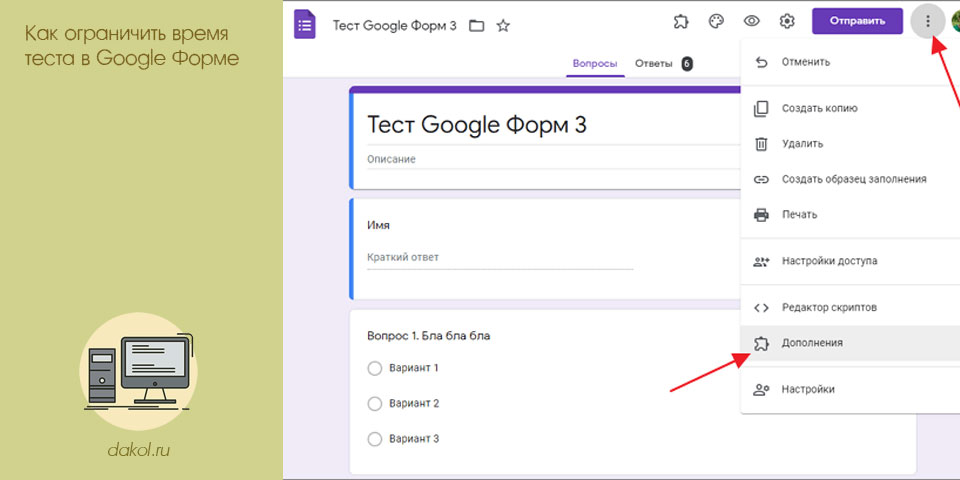Select the Имя question title

click(378, 226)
